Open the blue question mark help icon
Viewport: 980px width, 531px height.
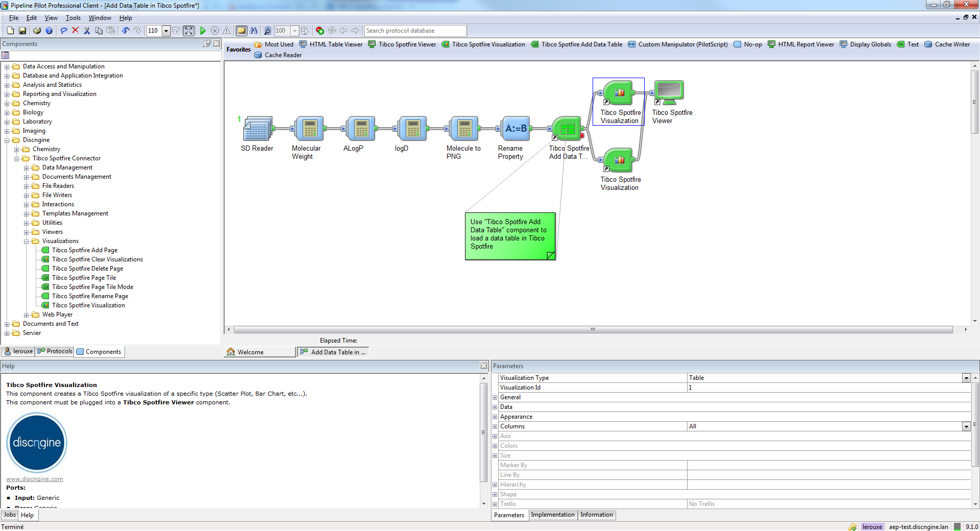tap(49, 31)
